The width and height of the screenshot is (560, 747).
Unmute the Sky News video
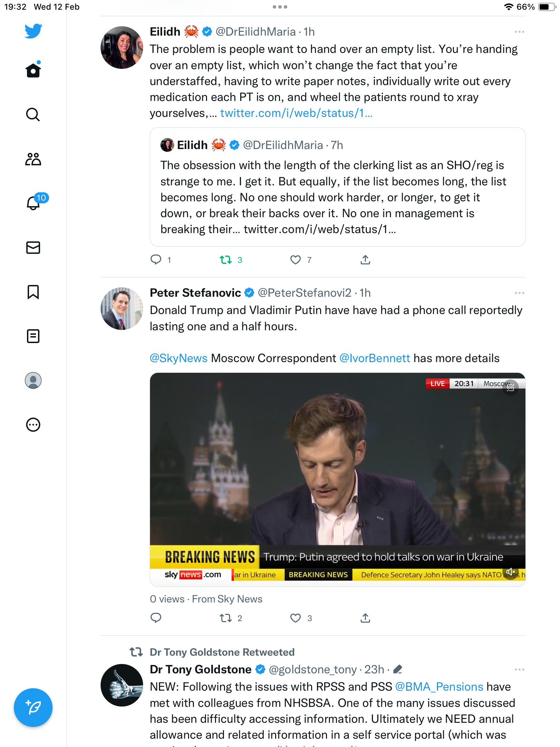pyautogui.click(x=511, y=572)
